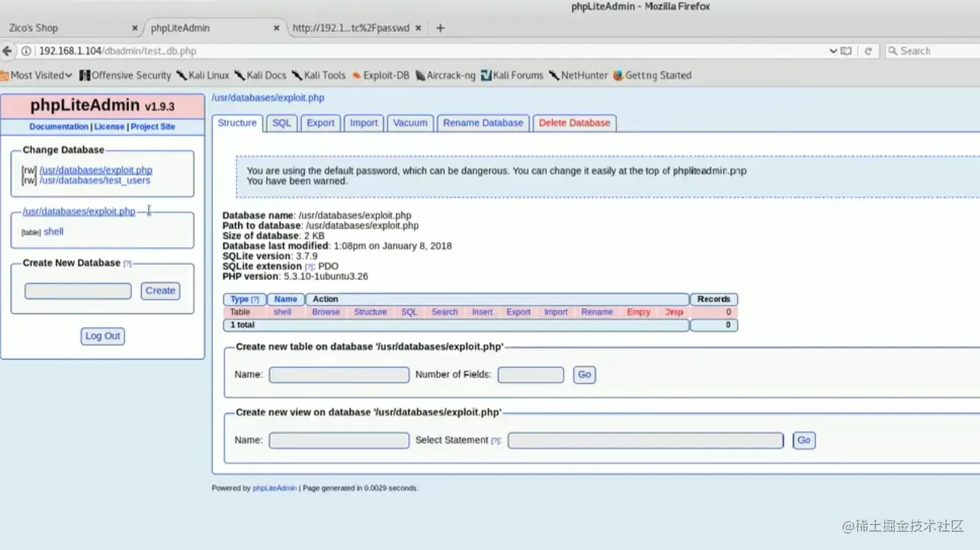Close the phpLiteAdmin browser tab
Viewport: 980px width, 550px height.
click(277, 28)
